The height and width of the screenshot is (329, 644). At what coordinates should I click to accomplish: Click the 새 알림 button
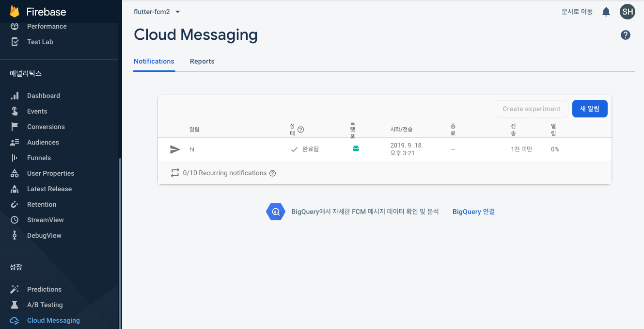(590, 109)
